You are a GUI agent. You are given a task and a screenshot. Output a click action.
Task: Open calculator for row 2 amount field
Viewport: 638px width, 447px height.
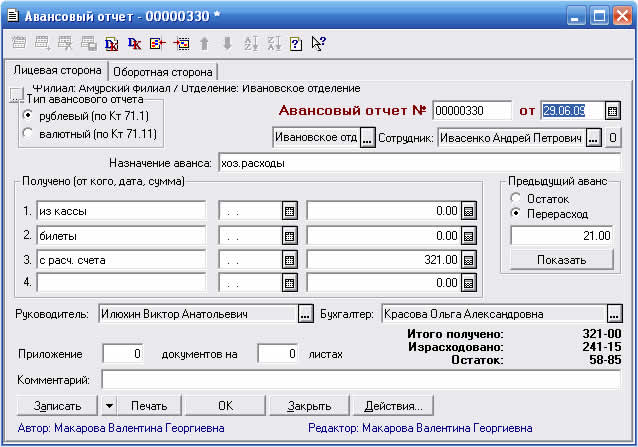(468, 236)
